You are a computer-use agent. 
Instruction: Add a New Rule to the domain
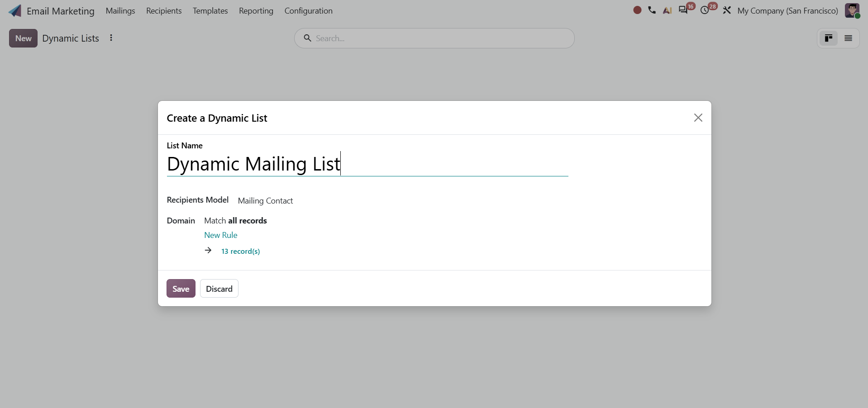pyautogui.click(x=221, y=235)
